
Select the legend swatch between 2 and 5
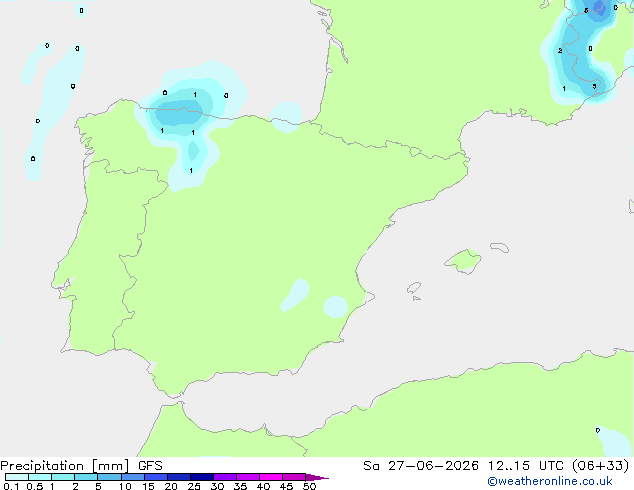coord(86,477)
